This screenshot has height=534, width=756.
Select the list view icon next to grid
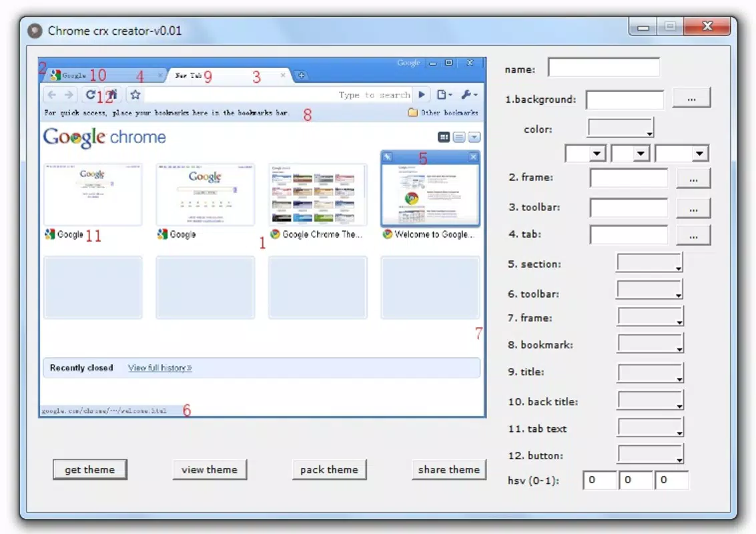(459, 138)
